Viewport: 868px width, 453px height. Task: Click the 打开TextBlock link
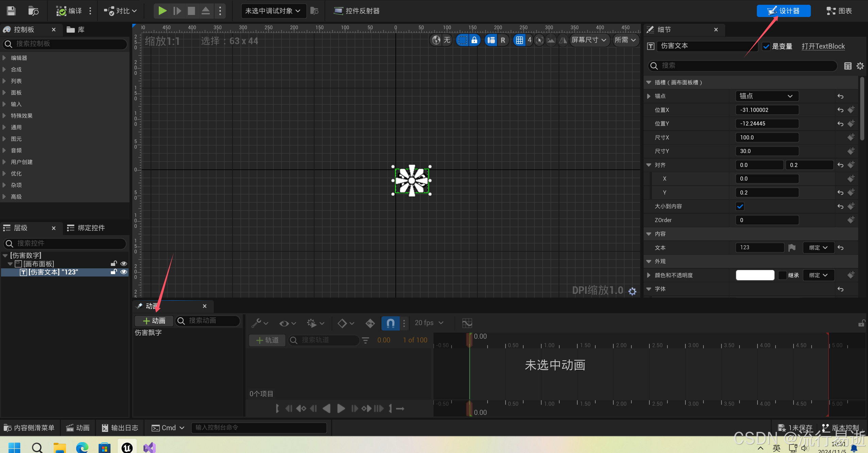click(823, 46)
